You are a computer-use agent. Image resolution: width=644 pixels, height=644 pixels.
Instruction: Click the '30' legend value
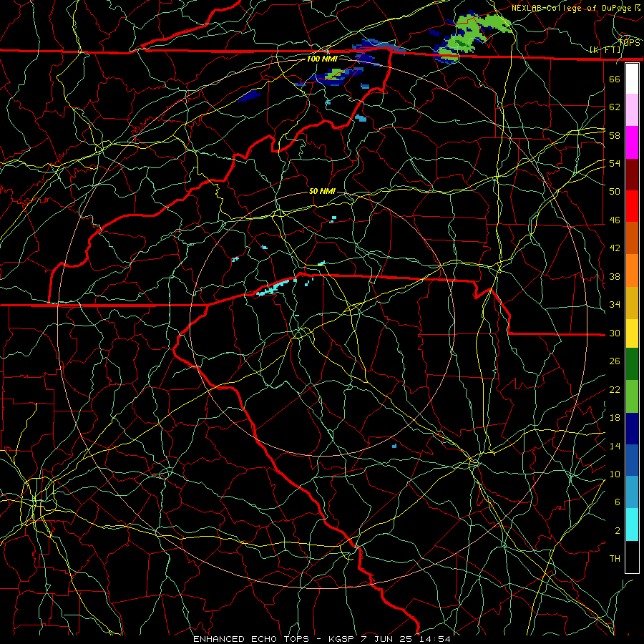click(x=615, y=333)
